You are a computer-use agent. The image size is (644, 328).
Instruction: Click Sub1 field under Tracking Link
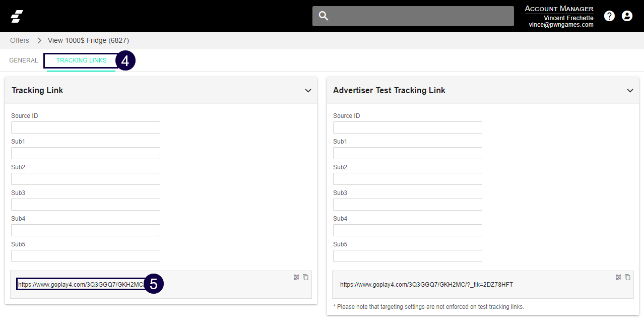coord(86,153)
